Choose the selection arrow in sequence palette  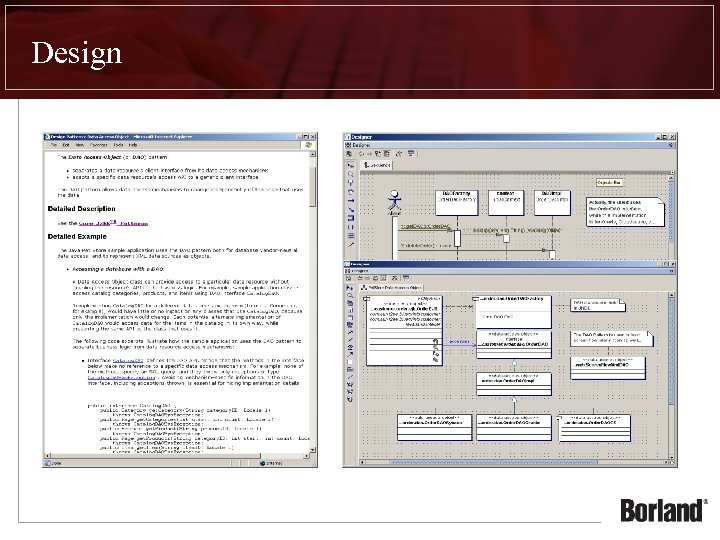351,165
